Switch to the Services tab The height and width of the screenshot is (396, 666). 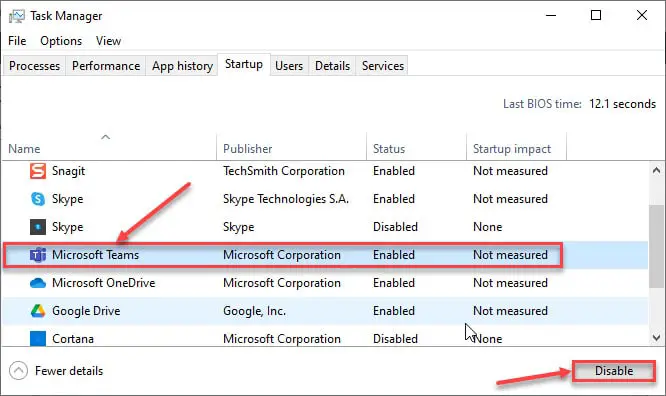(383, 66)
